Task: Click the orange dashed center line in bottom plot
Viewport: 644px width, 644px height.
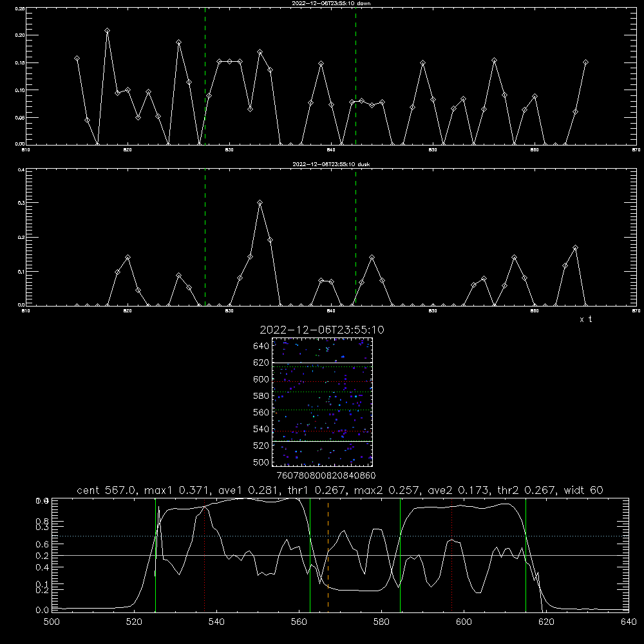Action: click(328, 554)
